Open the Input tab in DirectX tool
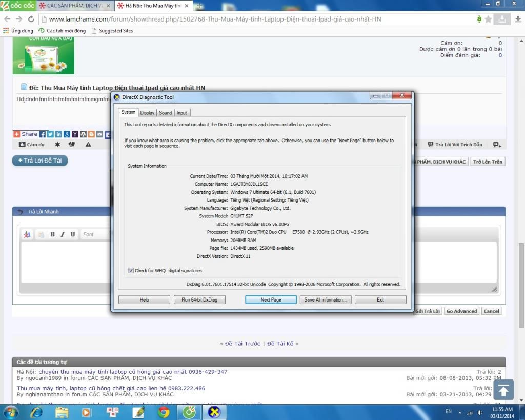The height and width of the screenshot is (420, 525). (182, 113)
